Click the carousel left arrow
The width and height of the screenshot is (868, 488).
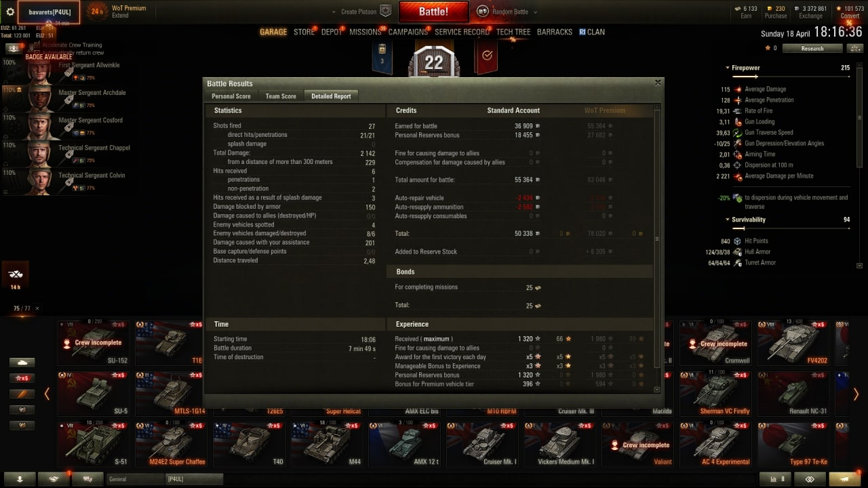tap(47, 394)
